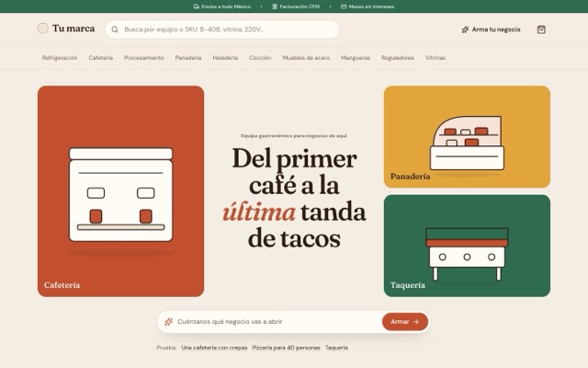Open Muebles de acero category

click(306, 57)
